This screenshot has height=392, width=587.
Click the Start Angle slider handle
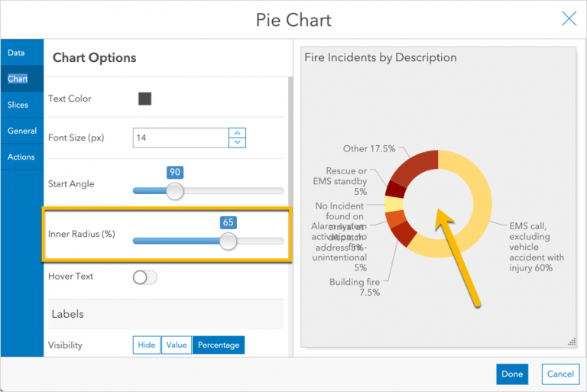(175, 190)
